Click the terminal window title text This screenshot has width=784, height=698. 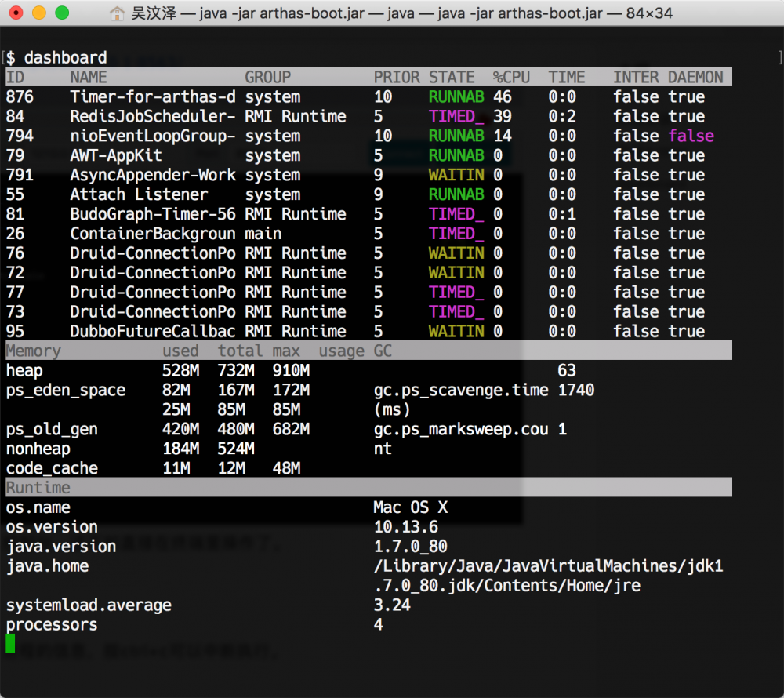pos(401,13)
